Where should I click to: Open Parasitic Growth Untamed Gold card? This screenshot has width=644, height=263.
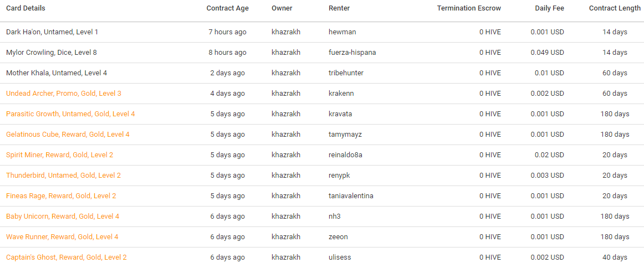pos(70,114)
